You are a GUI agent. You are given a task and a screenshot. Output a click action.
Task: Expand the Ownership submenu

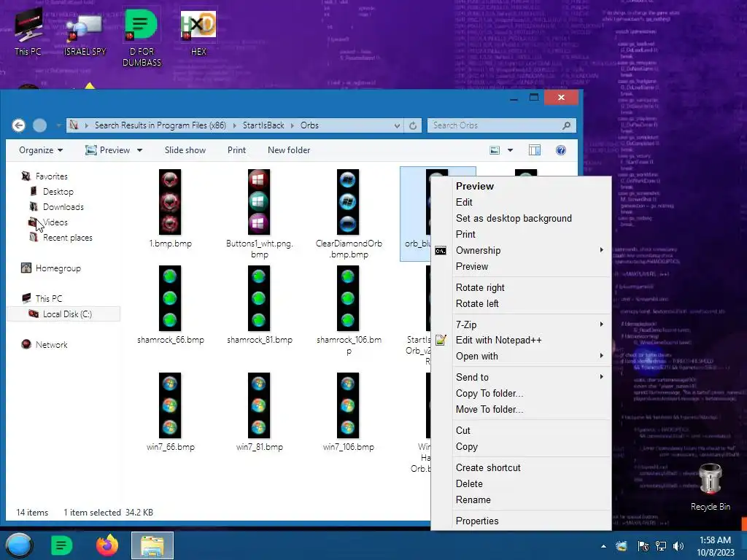pos(521,251)
